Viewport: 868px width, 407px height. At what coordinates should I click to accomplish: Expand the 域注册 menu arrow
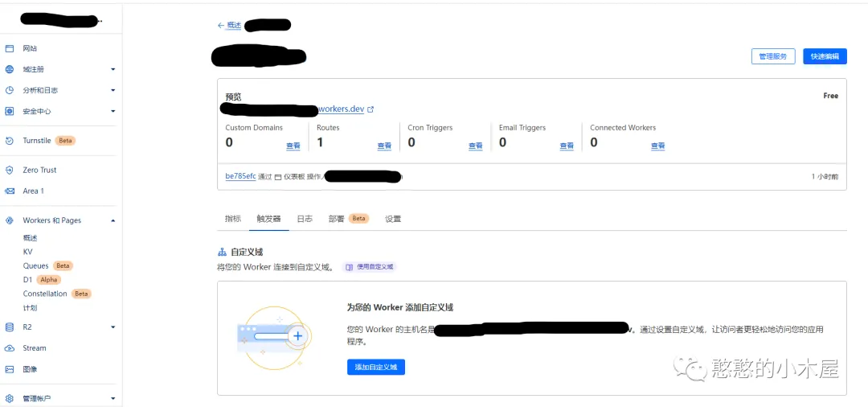(113, 70)
